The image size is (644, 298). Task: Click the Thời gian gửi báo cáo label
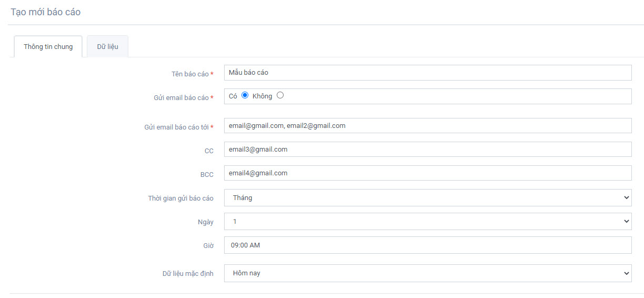180,198
